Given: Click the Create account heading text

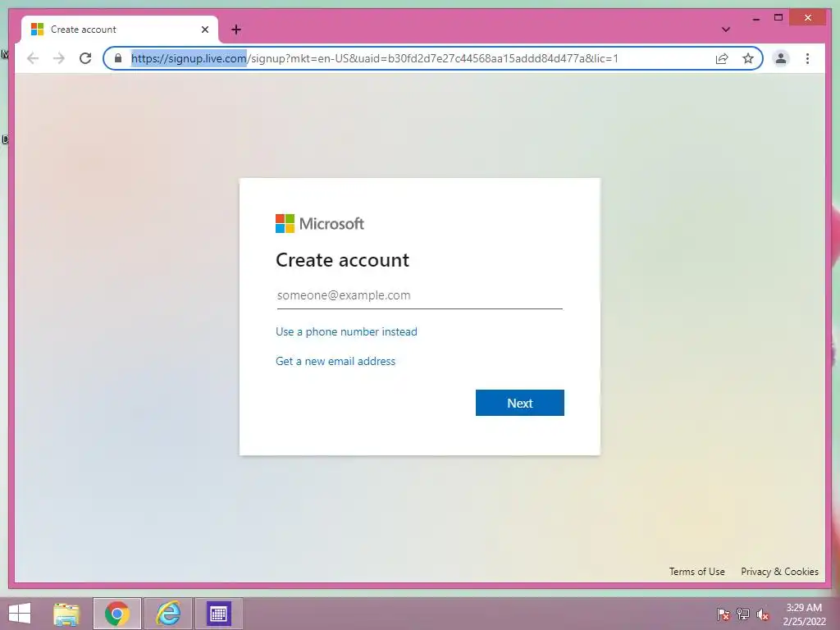Looking at the screenshot, I should coord(342,260).
